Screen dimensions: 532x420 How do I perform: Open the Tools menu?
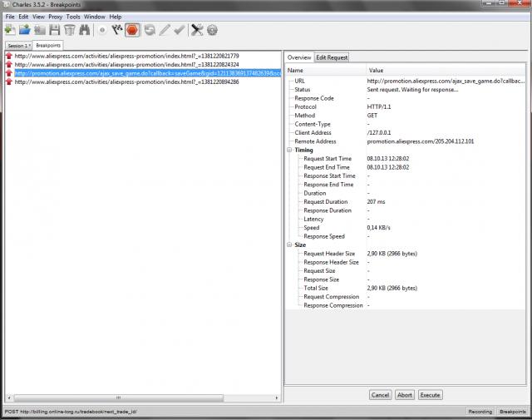[x=73, y=17]
